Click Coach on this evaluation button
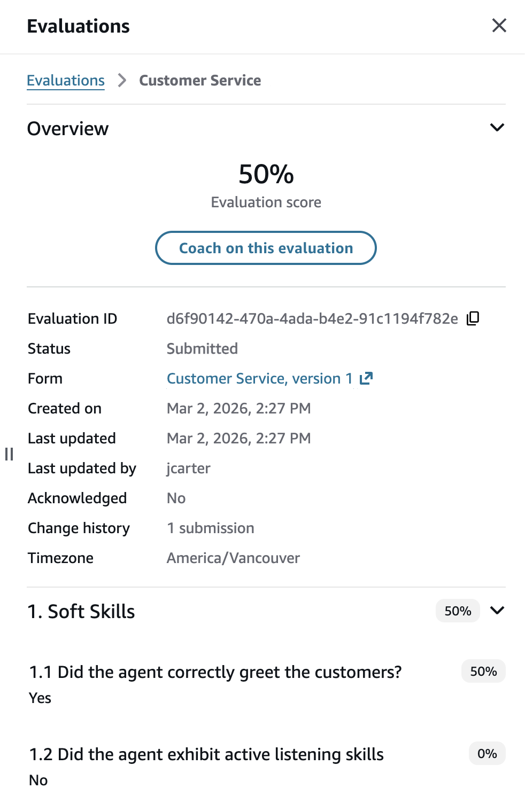 point(266,247)
